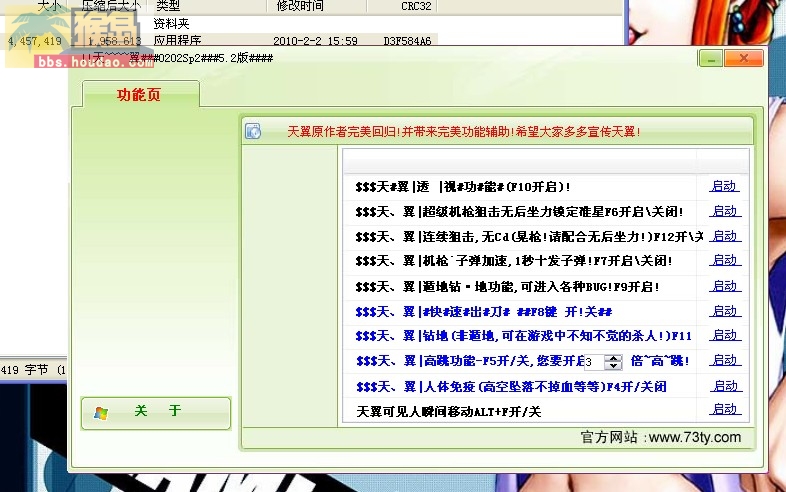Click the red 天翼原作者完美回归 announcement text
This screenshot has width=786, height=492.
click(x=464, y=132)
